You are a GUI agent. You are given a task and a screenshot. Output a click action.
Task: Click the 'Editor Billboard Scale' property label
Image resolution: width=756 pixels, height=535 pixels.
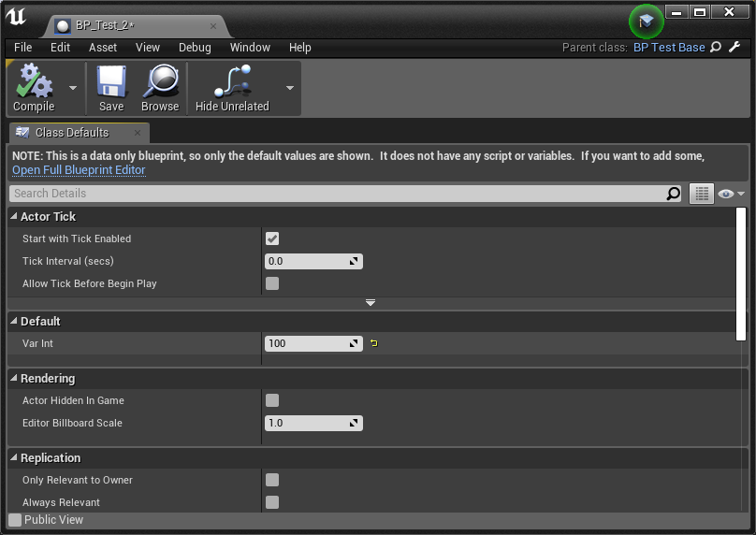tap(72, 423)
